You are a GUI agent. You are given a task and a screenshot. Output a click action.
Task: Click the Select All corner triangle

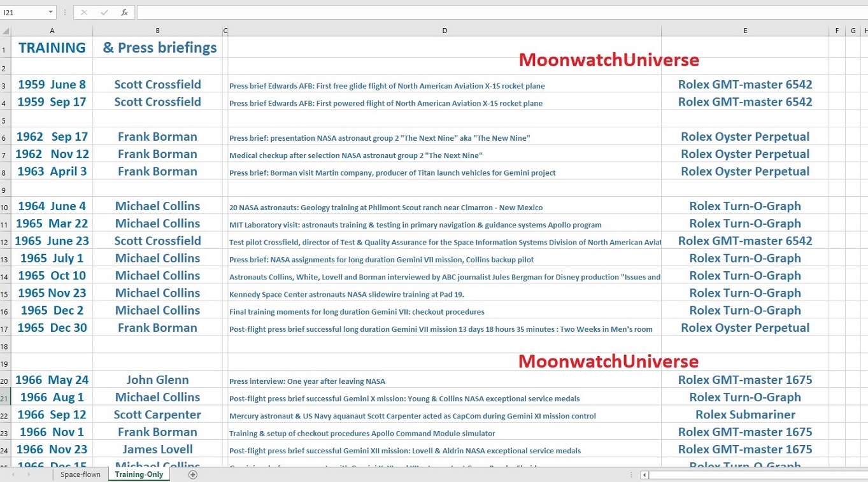click(x=5, y=31)
